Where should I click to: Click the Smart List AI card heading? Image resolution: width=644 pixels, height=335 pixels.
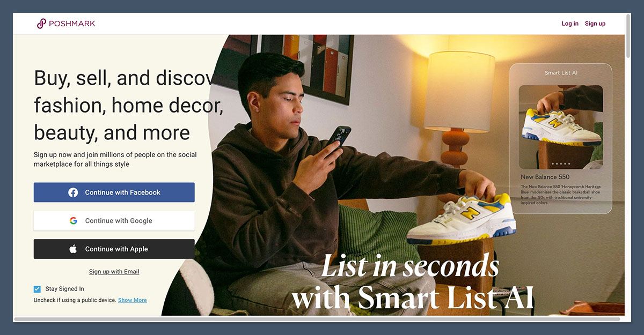pyautogui.click(x=561, y=73)
